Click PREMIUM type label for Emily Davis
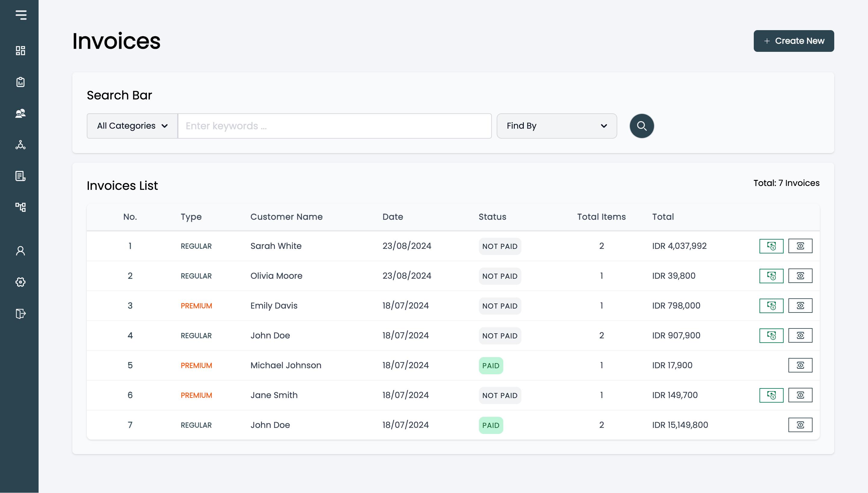Image resolution: width=868 pixels, height=493 pixels. (x=196, y=306)
